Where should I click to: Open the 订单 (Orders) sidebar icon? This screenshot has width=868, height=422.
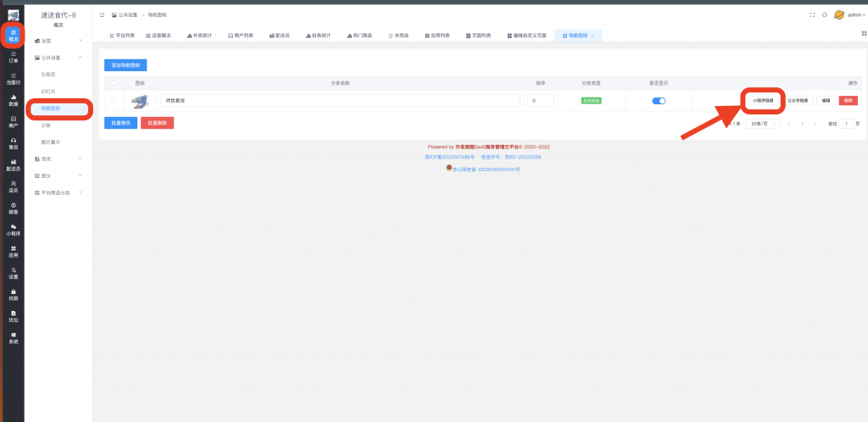pos(13,58)
